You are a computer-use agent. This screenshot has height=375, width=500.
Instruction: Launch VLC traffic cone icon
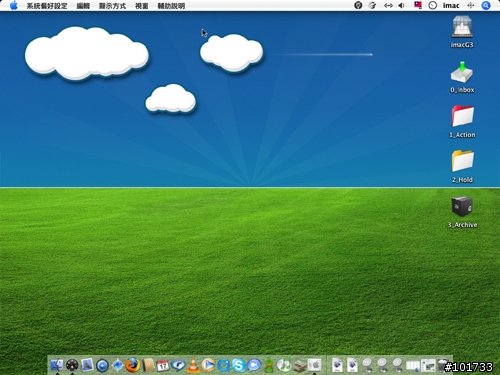coord(193,365)
